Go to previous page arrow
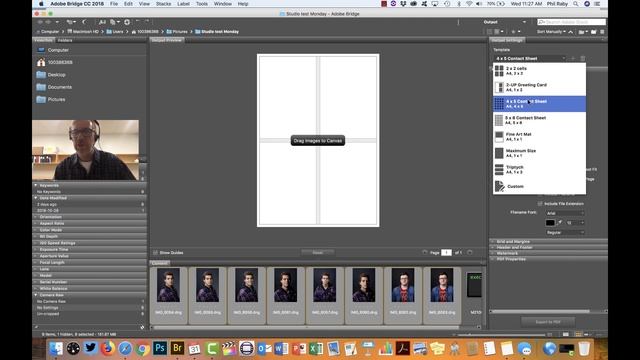The width and height of the screenshot is (640, 360). click(x=425, y=253)
